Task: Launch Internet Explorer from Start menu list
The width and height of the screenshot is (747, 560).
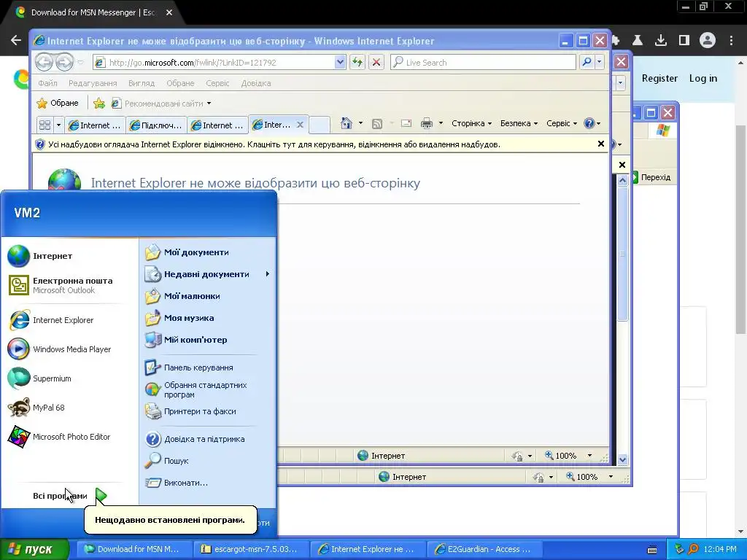Action: tap(51, 320)
